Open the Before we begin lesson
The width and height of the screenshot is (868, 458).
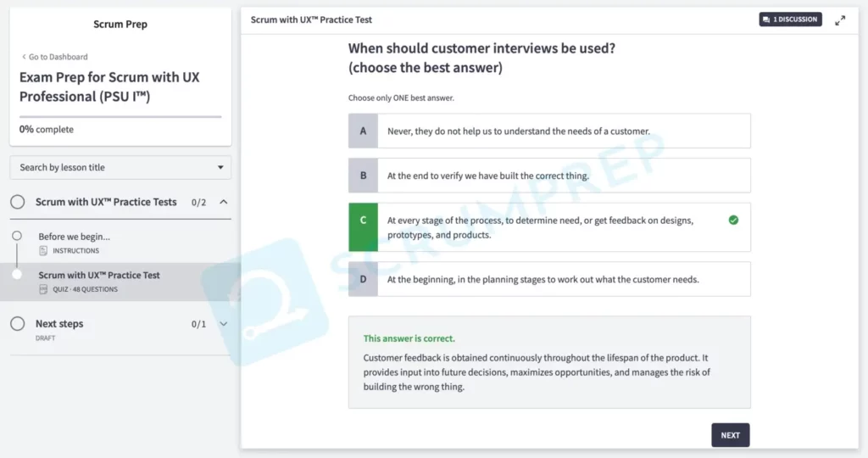tap(75, 237)
